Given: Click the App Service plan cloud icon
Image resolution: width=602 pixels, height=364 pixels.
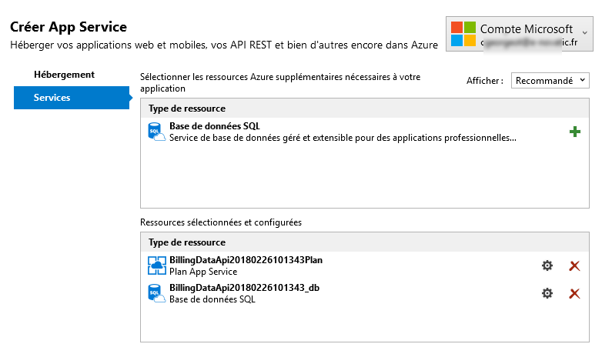Looking at the screenshot, I should 156,265.
